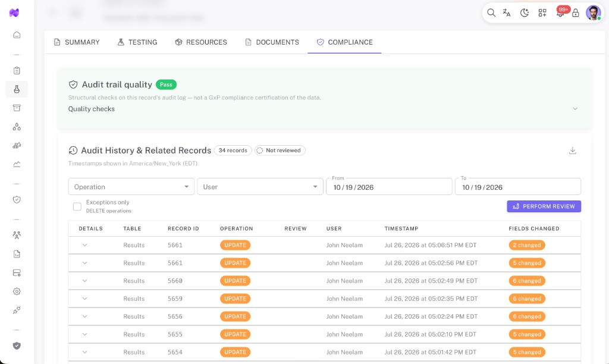Click the lock icon in top bar

click(x=576, y=13)
